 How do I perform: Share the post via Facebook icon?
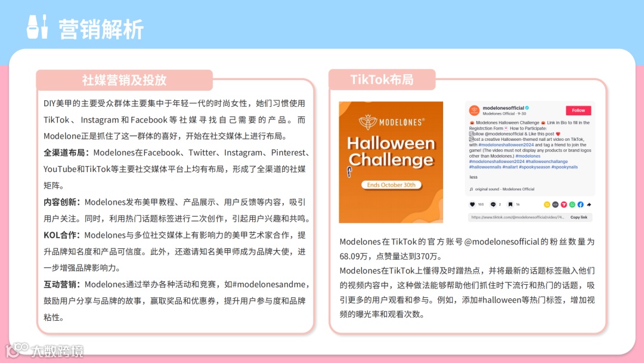(x=580, y=204)
